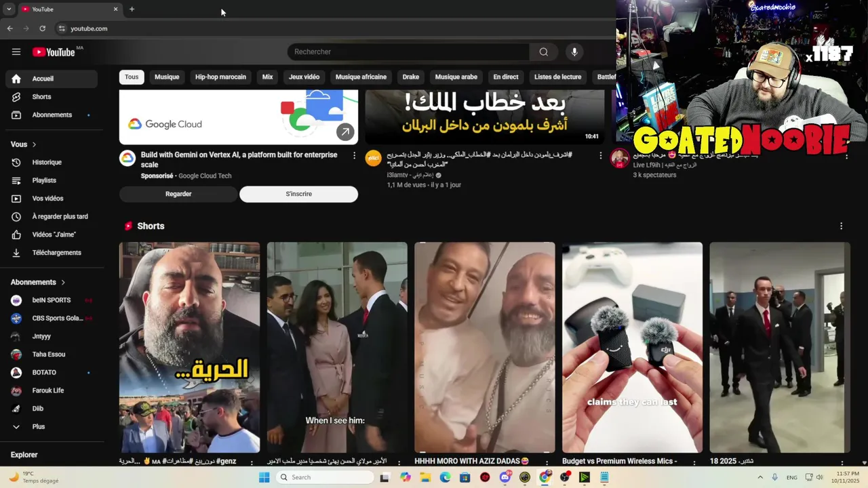Click the search magnifier button
Image resolution: width=868 pixels, height=488 pixels.
coord(543,52)
